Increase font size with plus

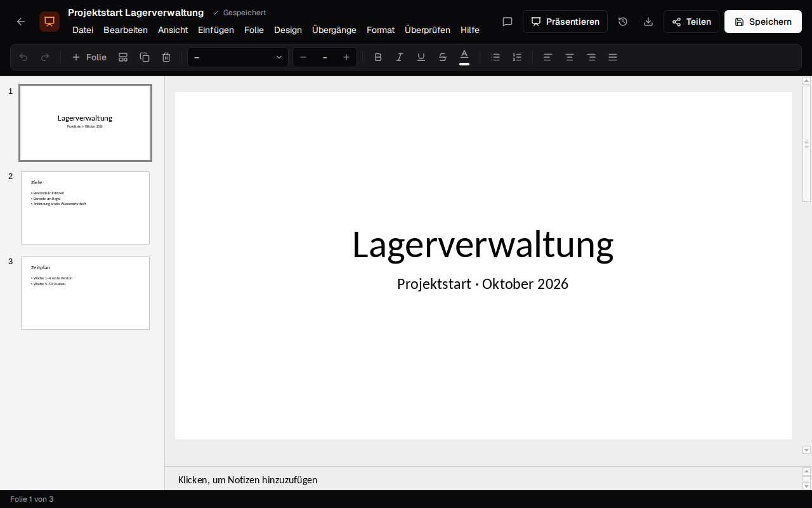pyautogui.click(x=346, y=57)
